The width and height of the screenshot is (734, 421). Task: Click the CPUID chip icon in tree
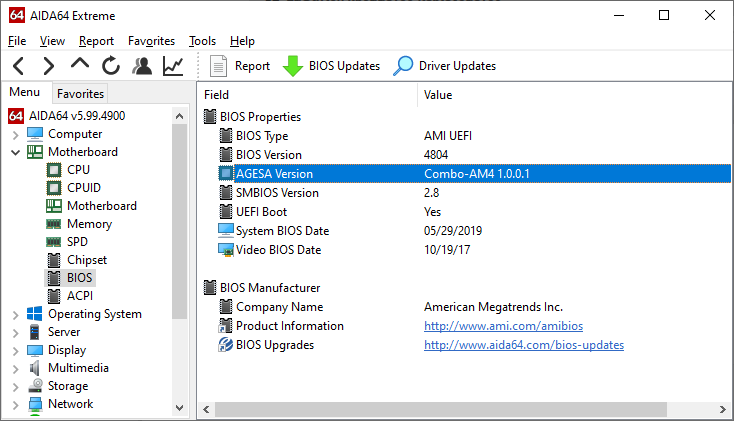(x=54, y=188)
